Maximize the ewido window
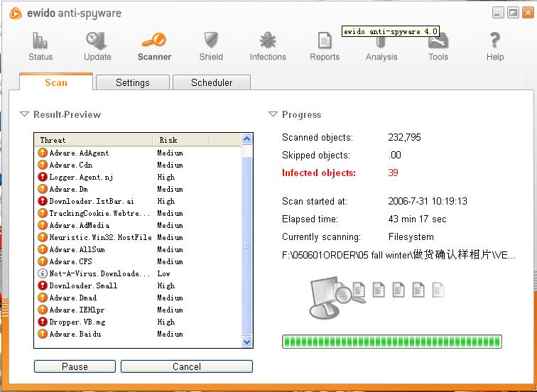 pos(513,13)
